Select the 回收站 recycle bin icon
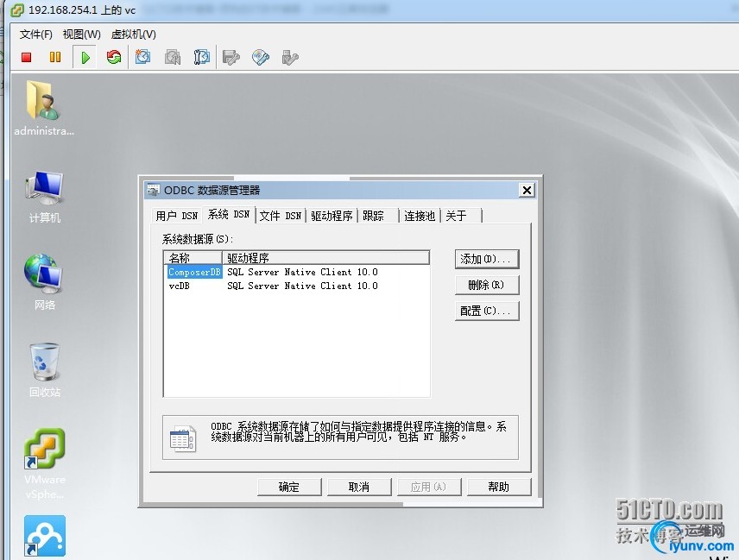Image resolution: width=739 pixels, height=560 pixels. tap(45, 369)
